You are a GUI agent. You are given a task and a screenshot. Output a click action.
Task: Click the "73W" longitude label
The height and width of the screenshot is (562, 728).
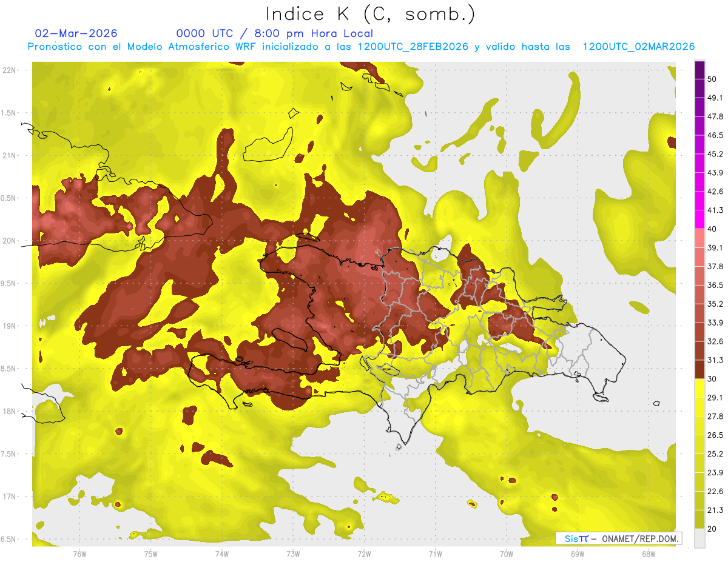293,554
